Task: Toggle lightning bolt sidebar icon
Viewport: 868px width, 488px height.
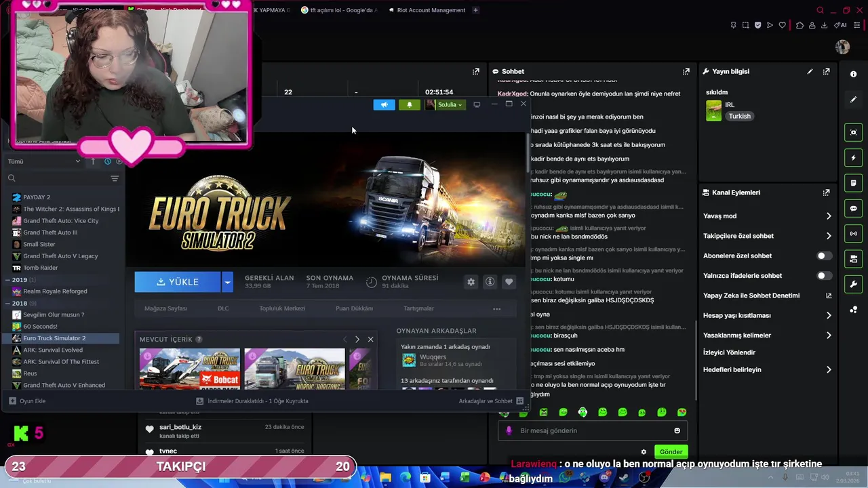Action: [x=853, y=158]
